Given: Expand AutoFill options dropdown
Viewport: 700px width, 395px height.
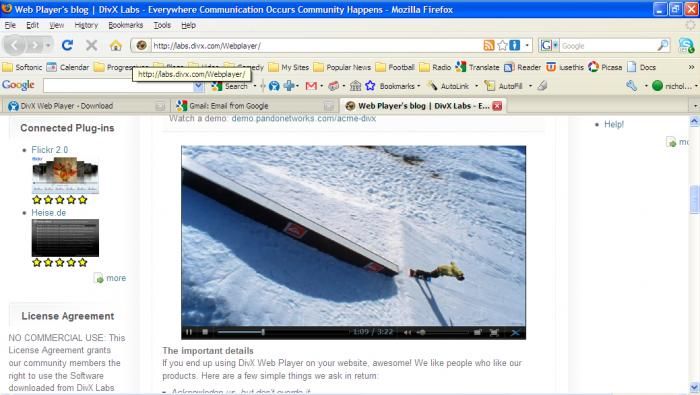Looking at the screenshot, I should click(530, 86).
